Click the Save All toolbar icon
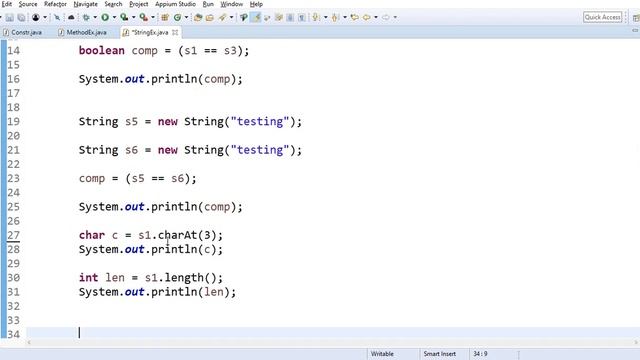Viewport: 640px width, 360px height. (21, 18)
